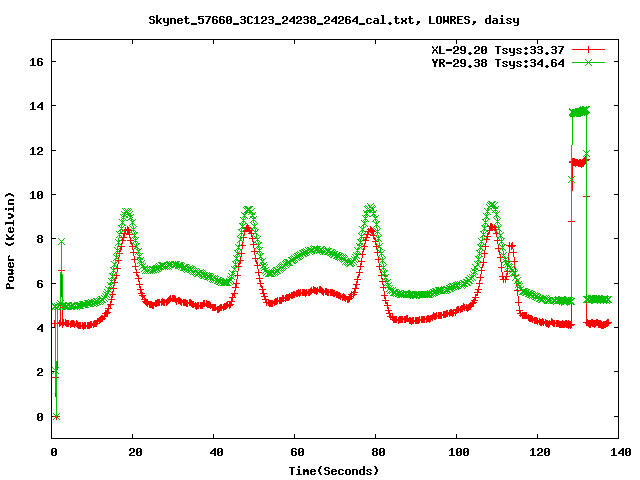Click y-axis tick value 16
The image size is (640, 480).
coord(37,62)
